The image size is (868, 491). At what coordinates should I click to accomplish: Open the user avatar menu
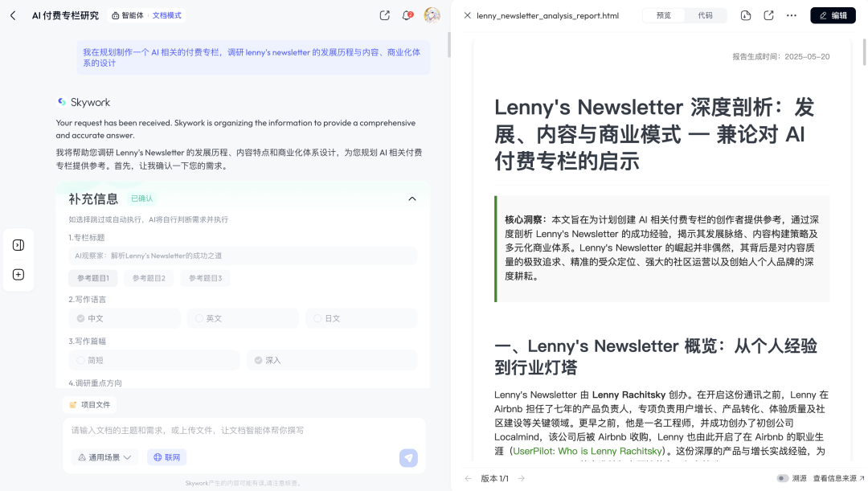432,15
